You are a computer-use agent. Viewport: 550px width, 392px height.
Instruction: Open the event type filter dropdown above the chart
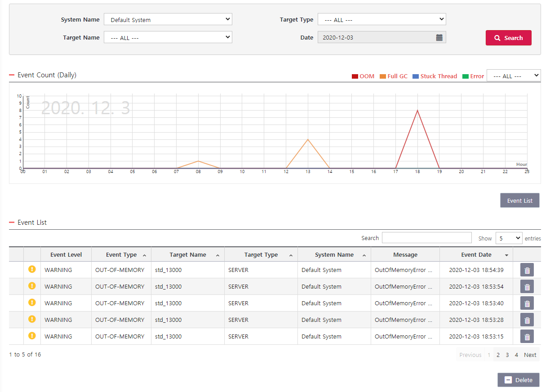(x=514, y=76)
